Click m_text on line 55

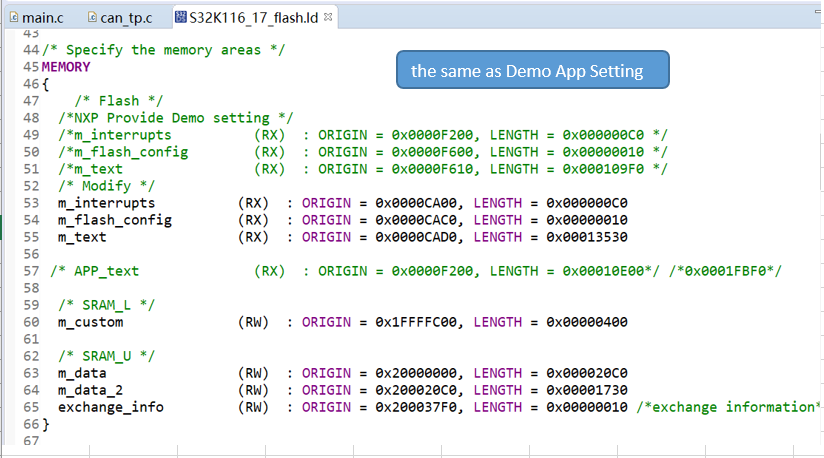(x=82, y=237)
